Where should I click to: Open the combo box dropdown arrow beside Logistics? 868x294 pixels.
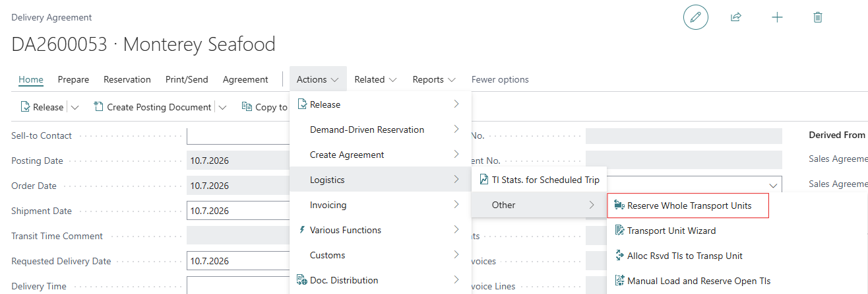pyautogui.click(x=773, y=186)
